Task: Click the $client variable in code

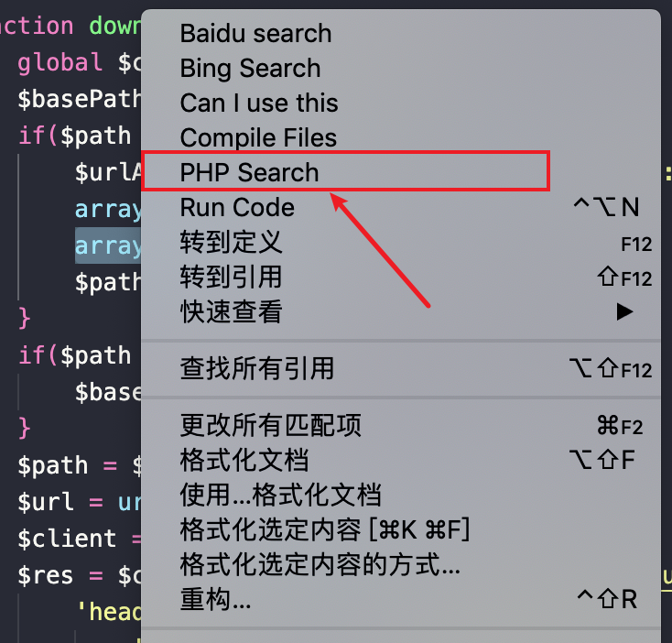Action: pyautogui.click(x=67, y=539)
